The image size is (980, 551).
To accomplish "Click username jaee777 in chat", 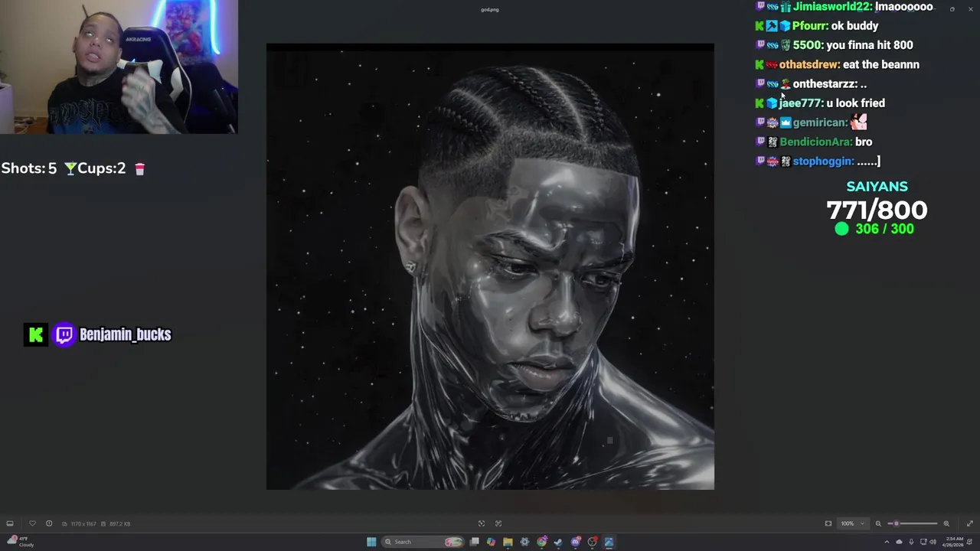I will (800, 103).
